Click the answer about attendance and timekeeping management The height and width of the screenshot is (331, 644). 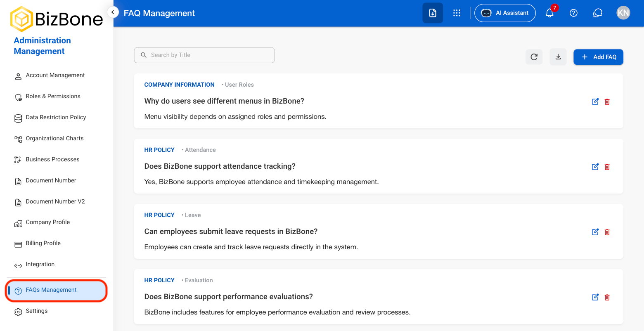261,182
